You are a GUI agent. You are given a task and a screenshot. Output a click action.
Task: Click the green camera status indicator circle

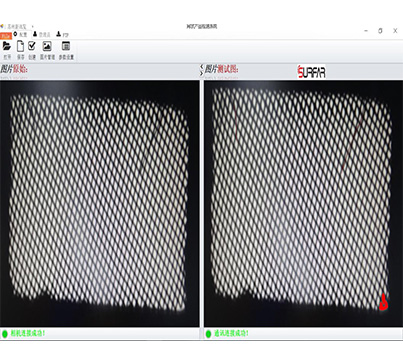pyautogui.click(x=5, y=333)
